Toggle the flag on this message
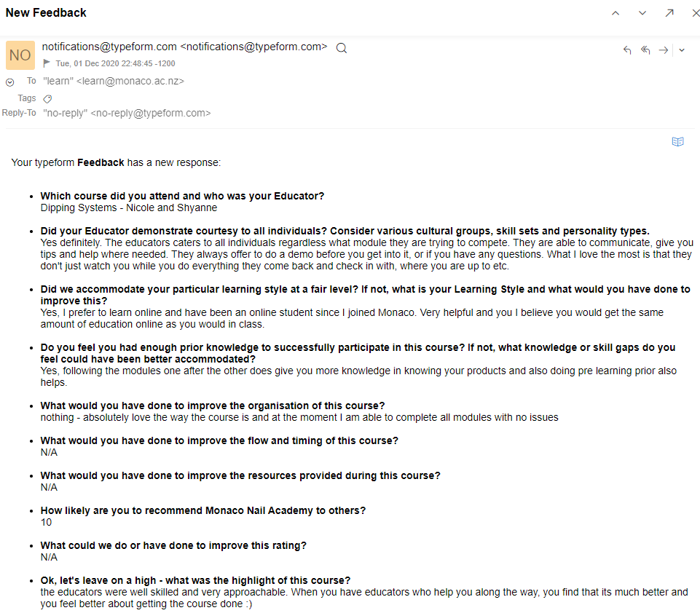Screen dimensions: 700x613 tap(47, 63)
